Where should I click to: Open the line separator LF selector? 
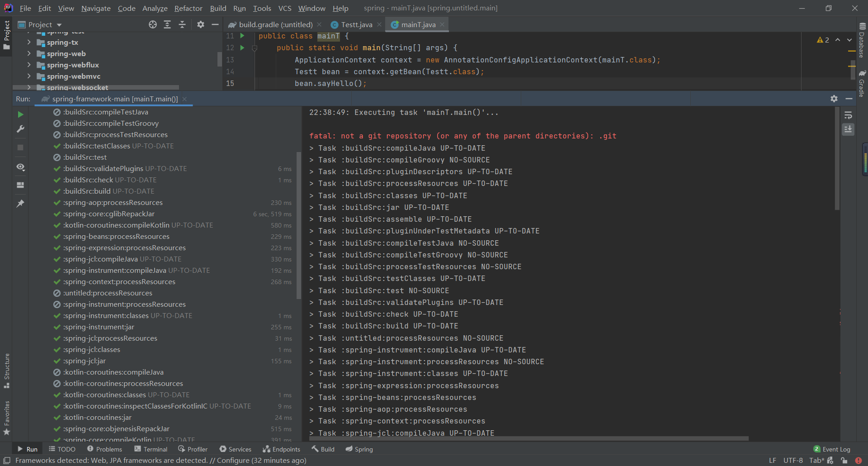pos(773,461)
